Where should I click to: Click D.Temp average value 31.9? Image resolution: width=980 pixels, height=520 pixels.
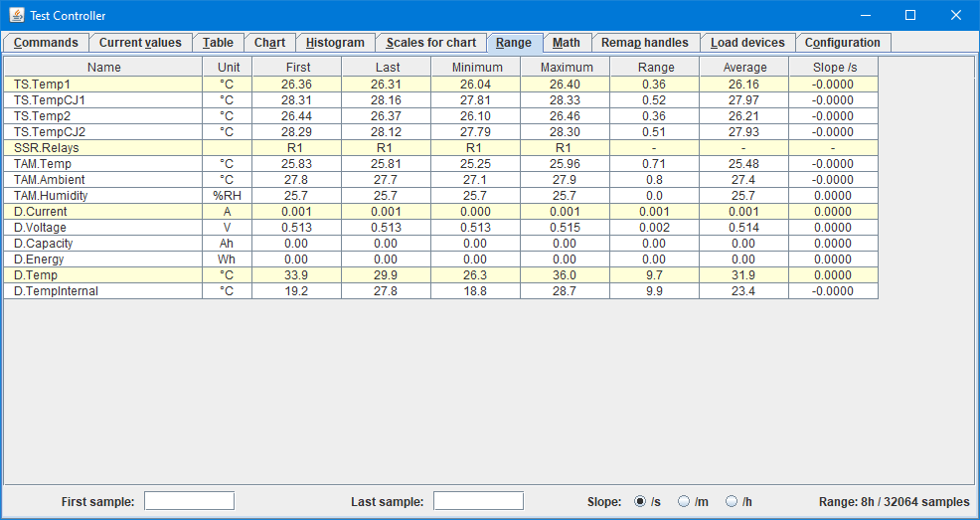point(743,275)
